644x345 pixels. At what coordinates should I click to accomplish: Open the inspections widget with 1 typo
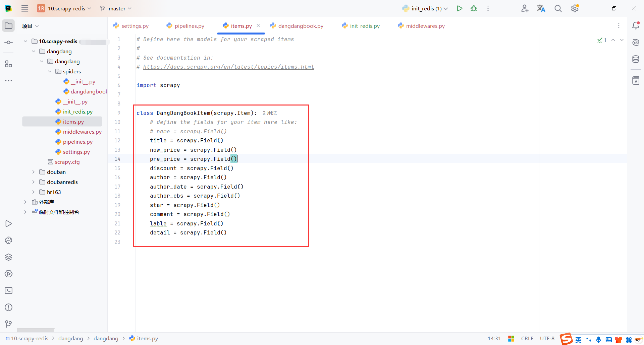point(602,40)
